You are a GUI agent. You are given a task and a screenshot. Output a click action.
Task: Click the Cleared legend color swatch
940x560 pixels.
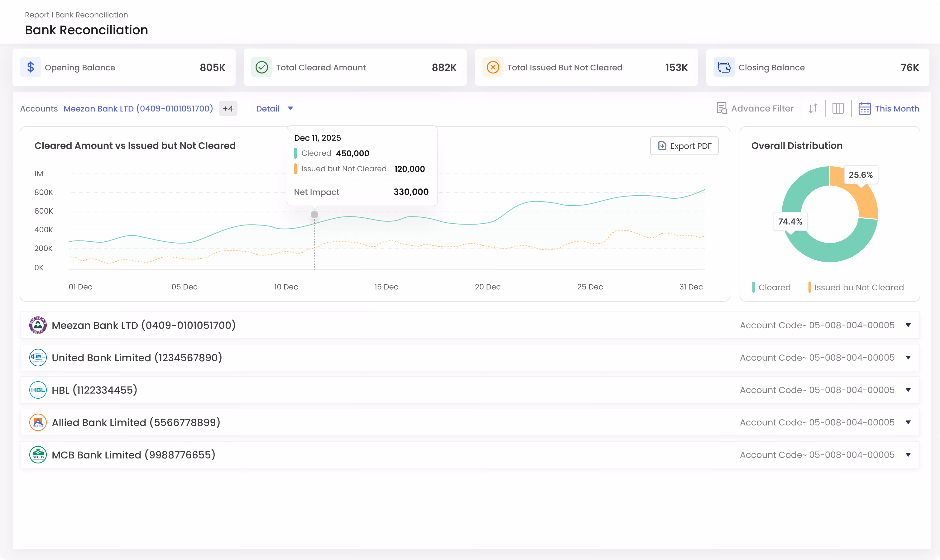pos(754,287)
